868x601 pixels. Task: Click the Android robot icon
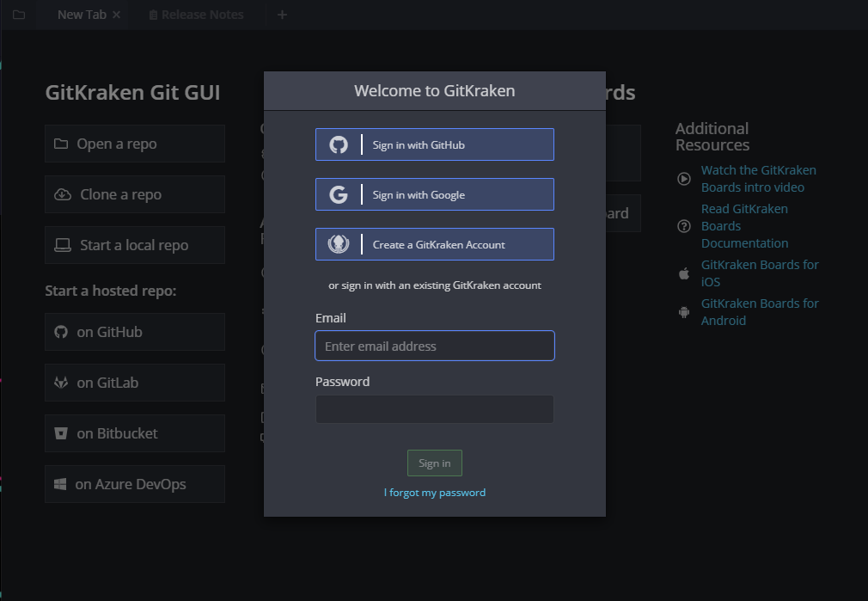pyautogui.click(x=684, y=312)
